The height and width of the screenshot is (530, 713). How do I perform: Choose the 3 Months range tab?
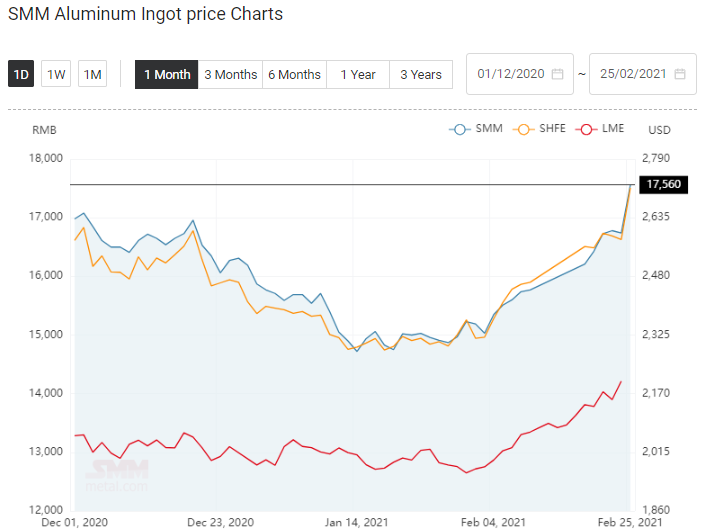click(231, 74)
